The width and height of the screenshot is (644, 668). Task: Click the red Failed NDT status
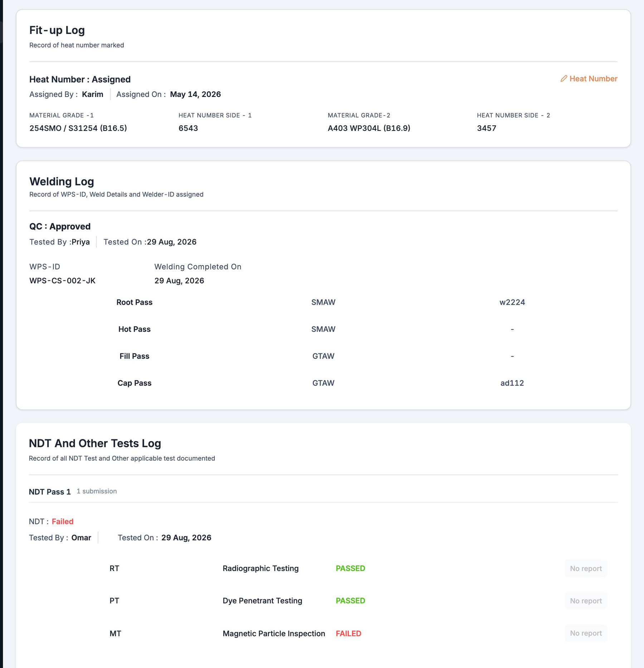click(x=63, y=522)
